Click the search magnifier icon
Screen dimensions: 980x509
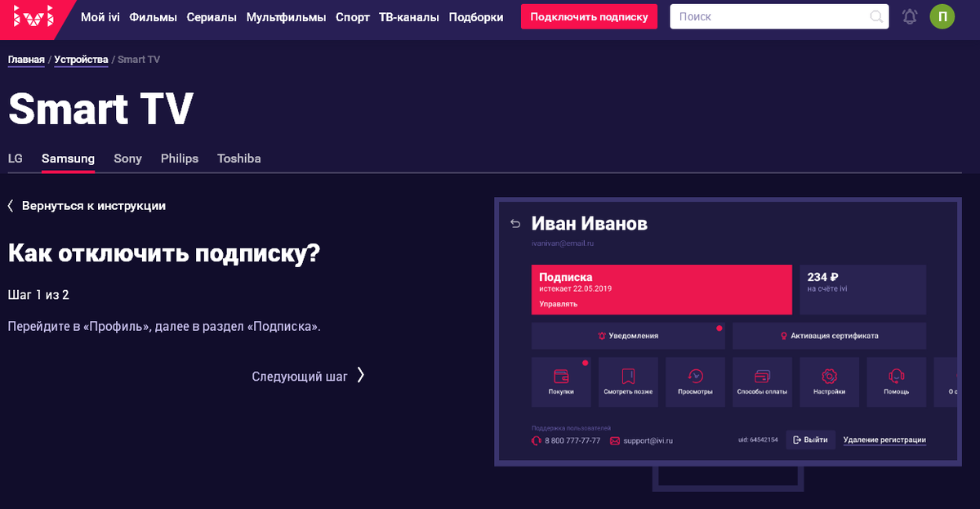[876, 16]
